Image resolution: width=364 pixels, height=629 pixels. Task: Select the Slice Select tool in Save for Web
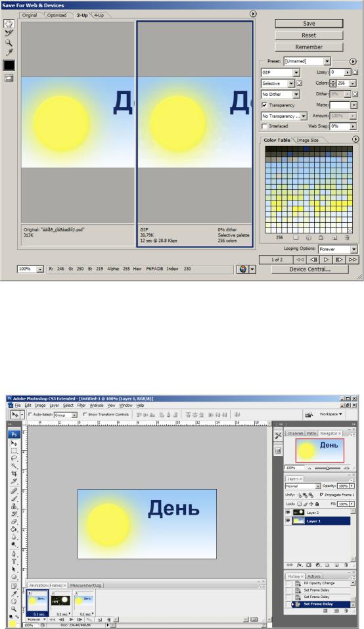click(x=9, y=34)
